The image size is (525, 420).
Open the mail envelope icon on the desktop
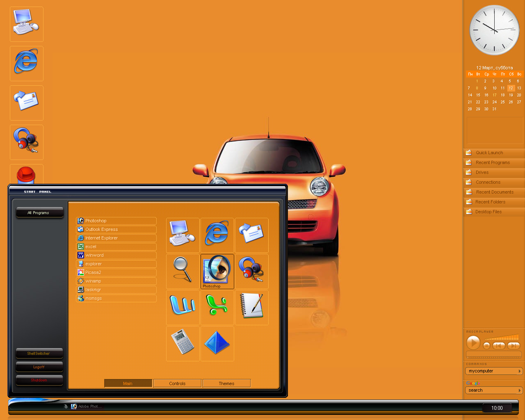pyautogui.click(x=26, y=103)
